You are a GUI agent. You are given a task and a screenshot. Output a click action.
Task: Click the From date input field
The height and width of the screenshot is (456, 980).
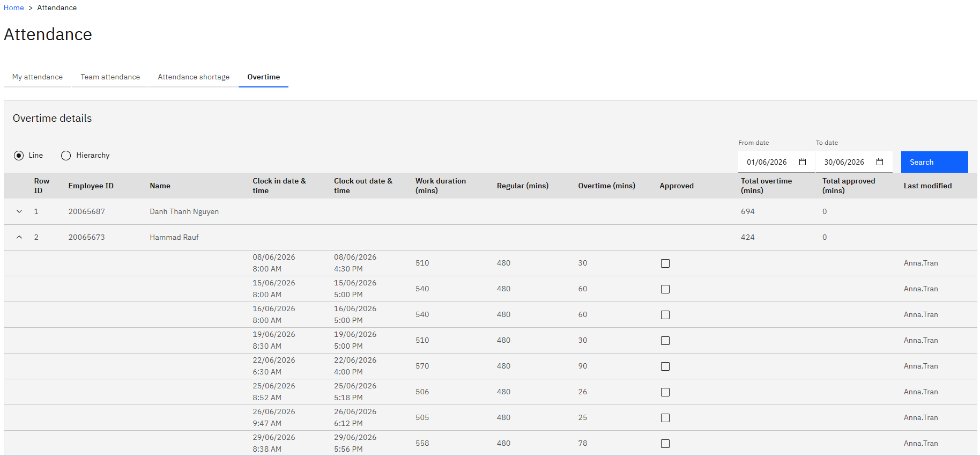coord(777,162)
